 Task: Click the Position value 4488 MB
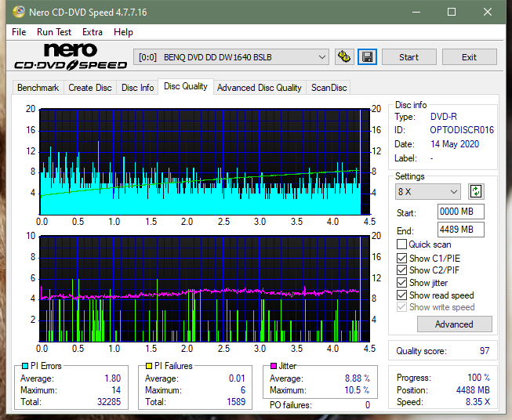click(x=473, y=390)
